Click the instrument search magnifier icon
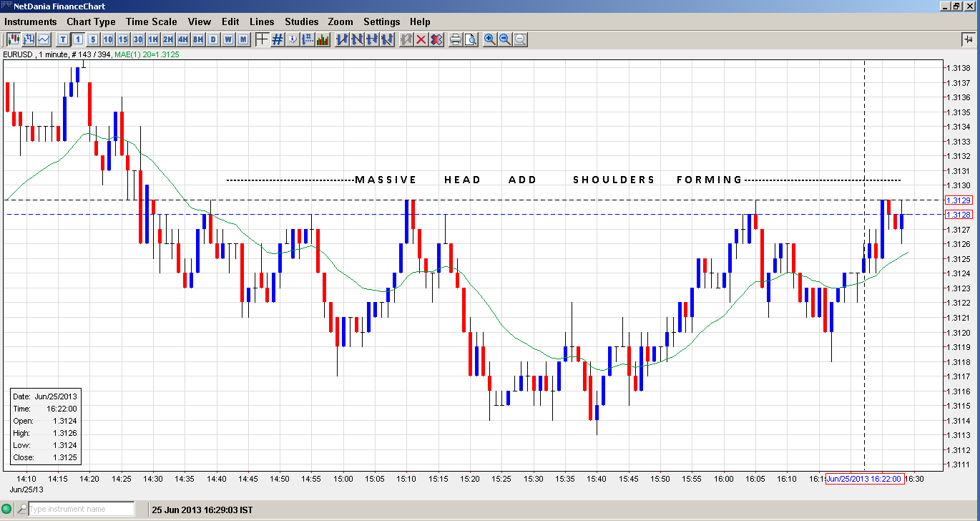The height and width of the screenshot is (521, 980). (x=22, y=509)
